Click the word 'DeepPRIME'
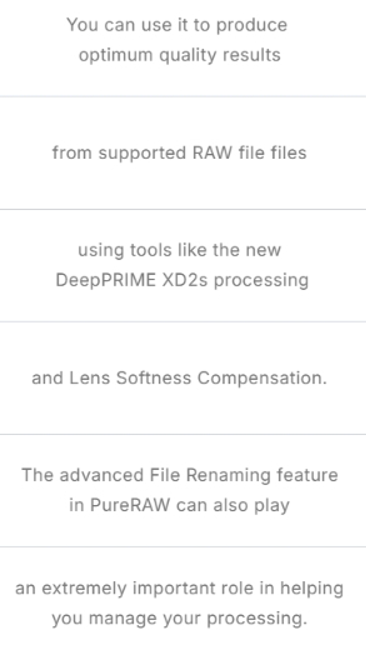This screenshot has height=652, width=366. 106,281
